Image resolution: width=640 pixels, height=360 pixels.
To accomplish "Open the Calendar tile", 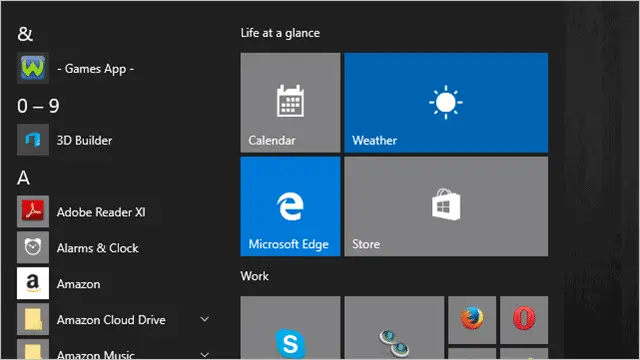I will tap(290, 102).
